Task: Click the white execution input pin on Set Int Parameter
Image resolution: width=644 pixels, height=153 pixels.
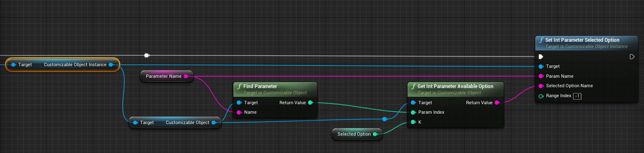Action: click(x=541, y=57)
